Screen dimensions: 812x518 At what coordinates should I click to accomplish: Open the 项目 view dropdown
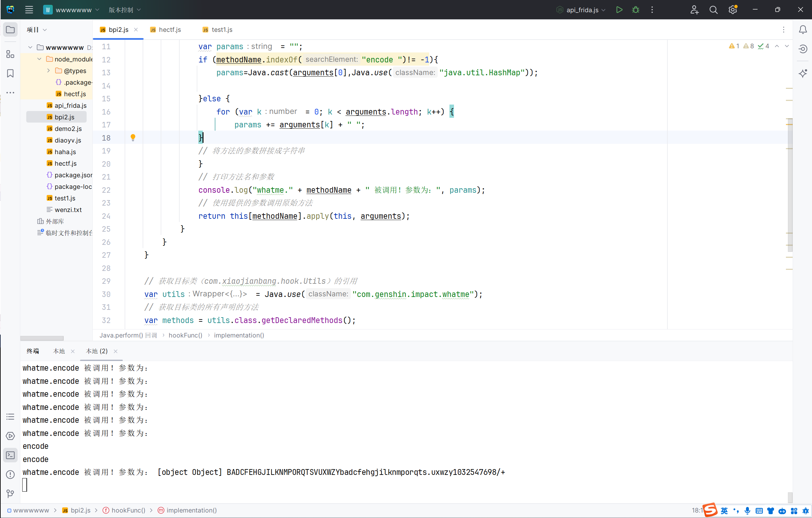coord(36,30)
